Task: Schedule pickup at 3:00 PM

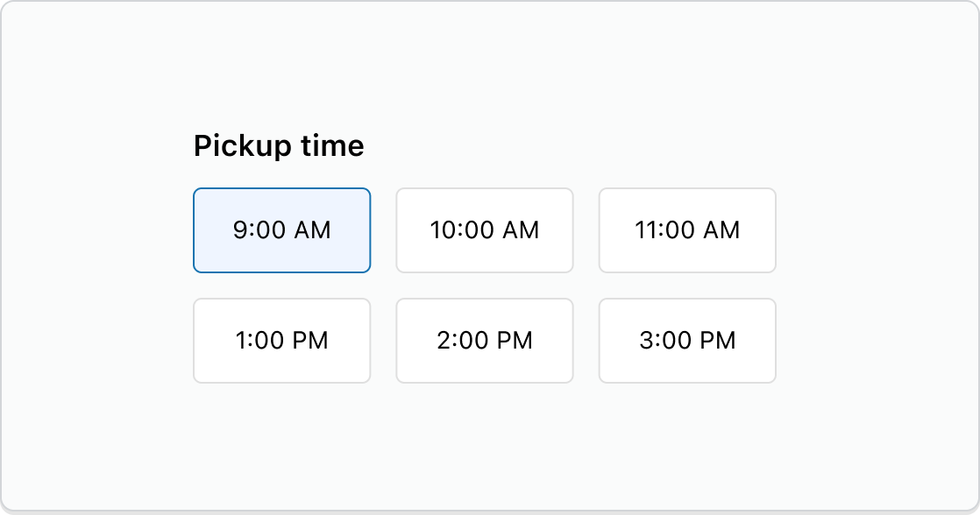Action: pyautogui.click(x=687, y=341)
